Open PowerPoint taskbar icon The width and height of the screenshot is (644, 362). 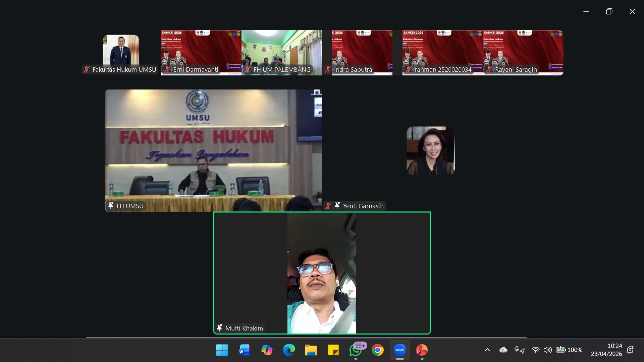click(x=422, y=350)
